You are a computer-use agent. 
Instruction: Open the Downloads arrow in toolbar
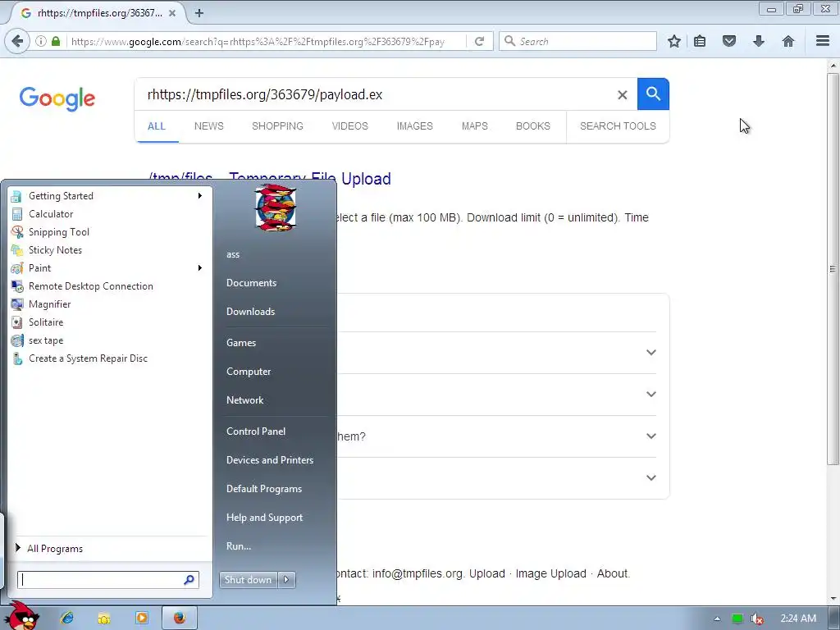pyautogui.click(x=759, y=41)
